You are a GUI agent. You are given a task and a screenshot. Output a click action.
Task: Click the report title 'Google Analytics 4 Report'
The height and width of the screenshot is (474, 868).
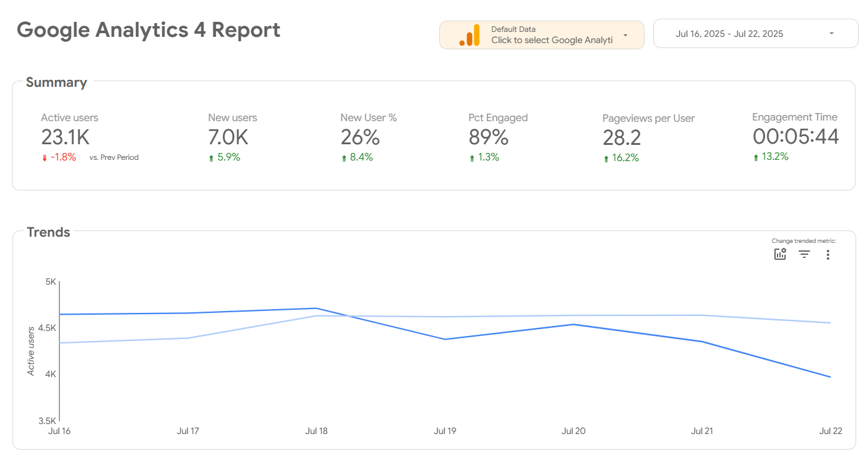[149, 29]
